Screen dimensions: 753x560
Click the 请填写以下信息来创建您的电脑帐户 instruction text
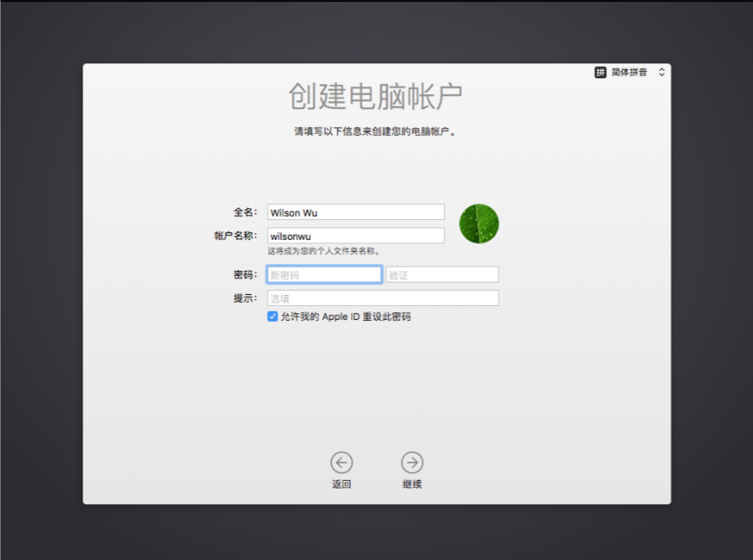(375, 132)
